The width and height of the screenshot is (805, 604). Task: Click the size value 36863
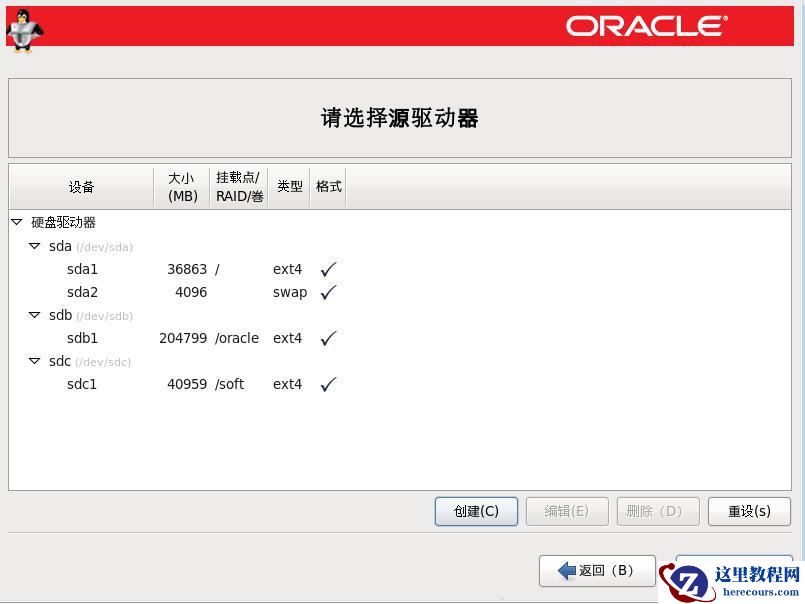coord(187,269)
